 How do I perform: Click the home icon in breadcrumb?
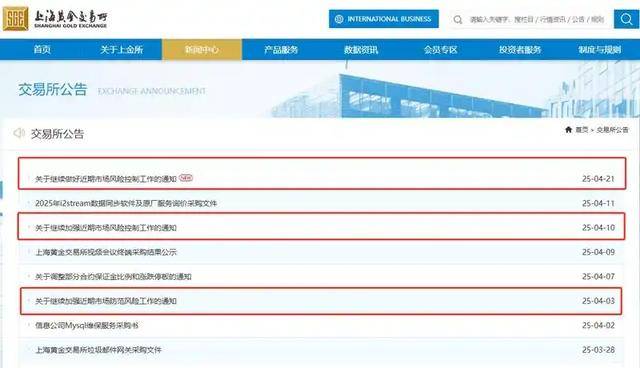coord(569,130)
